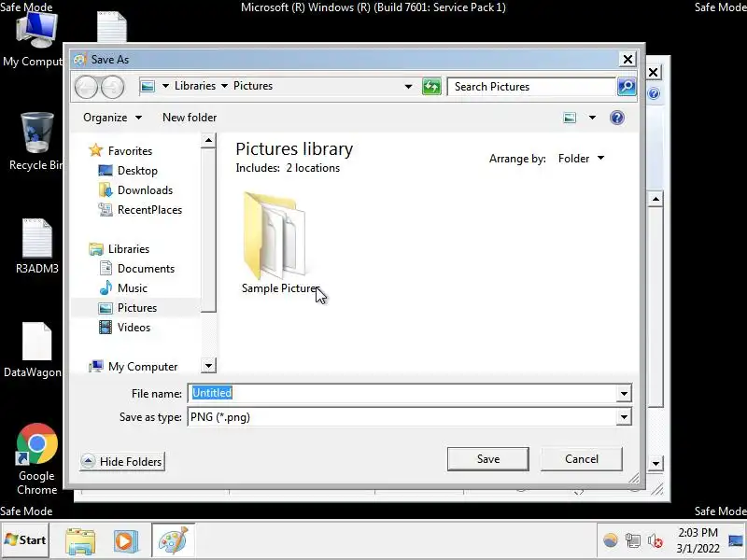Click the 2 locations link
747x560 pixels.
click(x=313, y=168)
